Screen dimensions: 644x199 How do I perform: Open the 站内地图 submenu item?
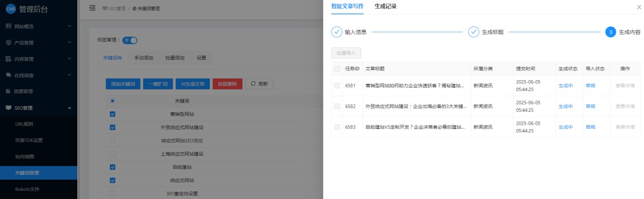click(39, 157)
